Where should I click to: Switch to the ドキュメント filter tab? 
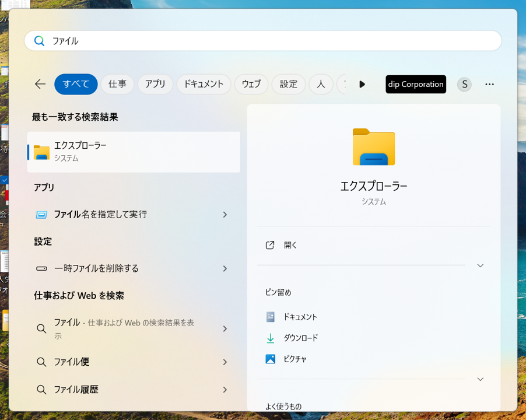point(204,84)
